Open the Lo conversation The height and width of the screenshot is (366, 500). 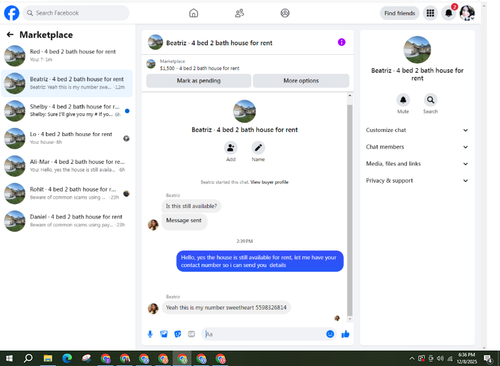tap(67, 138)
